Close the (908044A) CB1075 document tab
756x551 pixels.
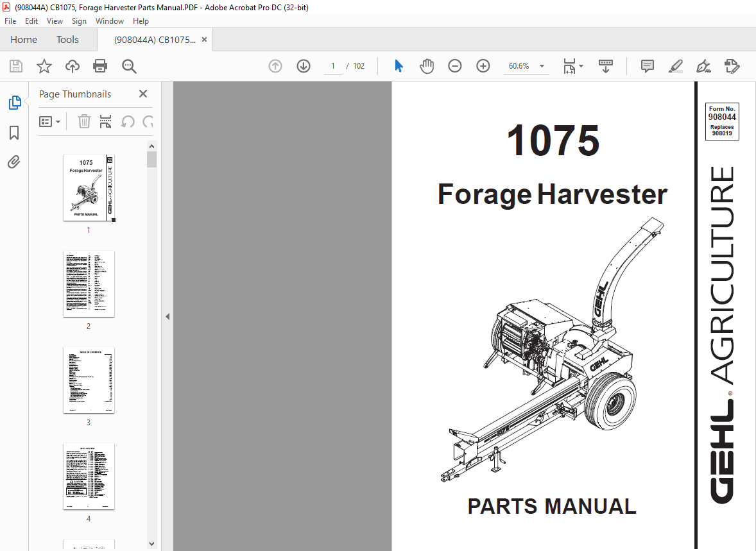click(205, 40)
